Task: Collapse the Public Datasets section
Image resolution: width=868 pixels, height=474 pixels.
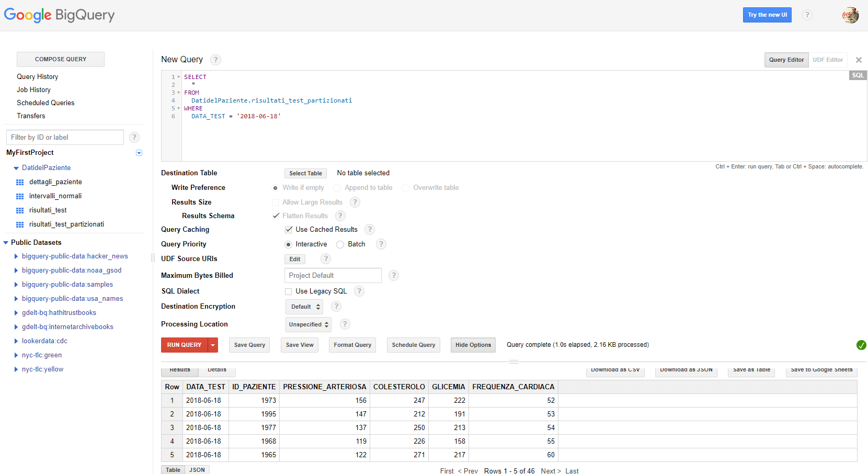Action: (x=6, y=243)
